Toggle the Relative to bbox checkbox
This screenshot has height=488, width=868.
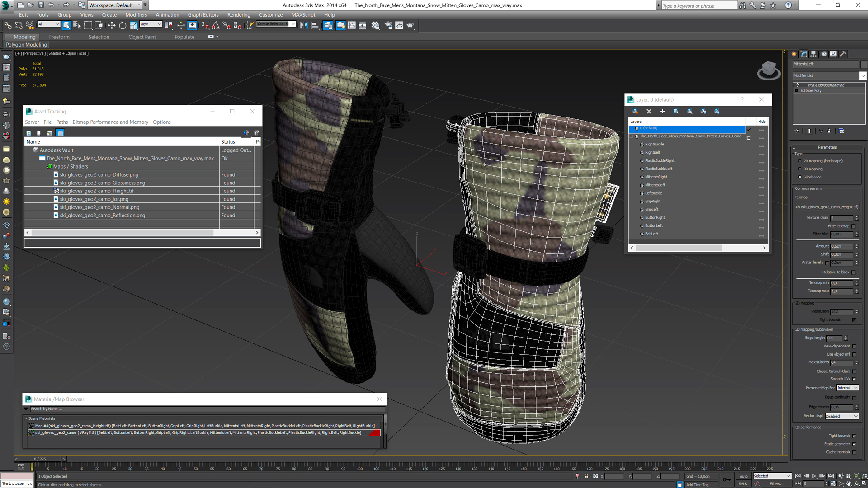pyautogui.click(x=854, y=272)
